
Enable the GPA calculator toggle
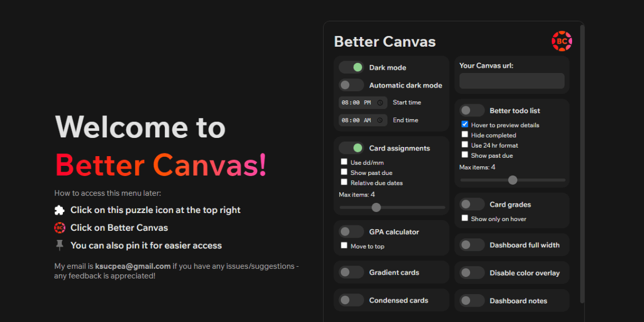point(352,232)
